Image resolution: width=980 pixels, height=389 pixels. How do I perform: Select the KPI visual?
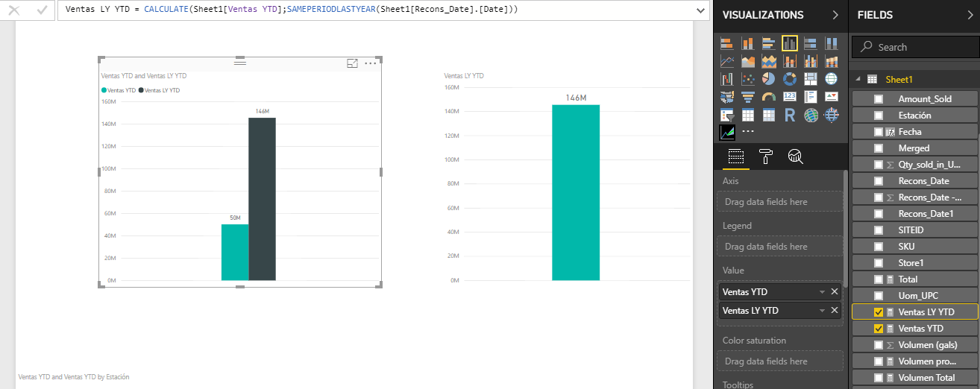pyautogui.click(x=832, y=97)
